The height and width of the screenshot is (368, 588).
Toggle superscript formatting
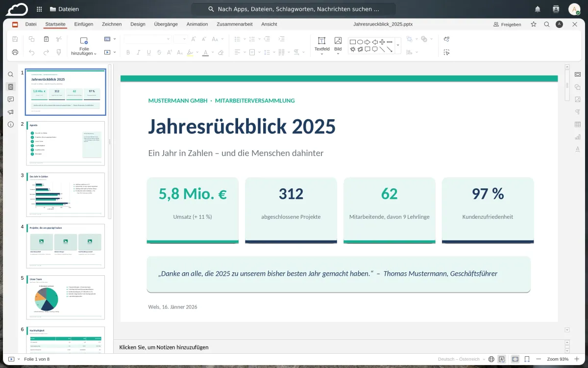coord(169,52)
